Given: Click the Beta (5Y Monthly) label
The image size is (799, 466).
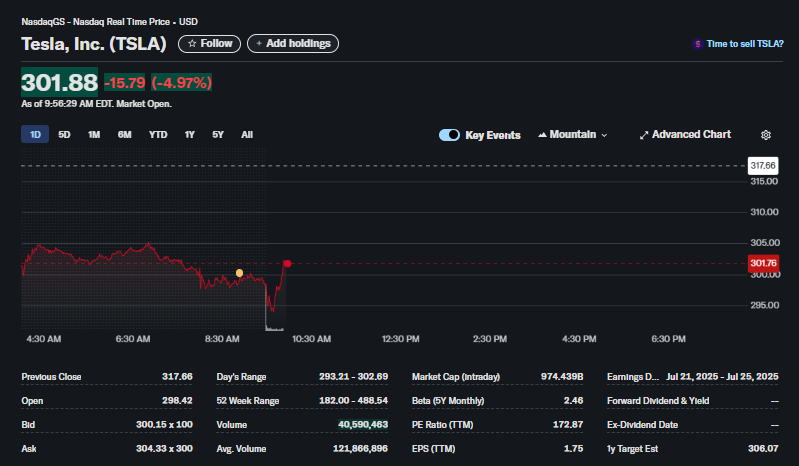Looking at the screenshot, I should [448, 401].
